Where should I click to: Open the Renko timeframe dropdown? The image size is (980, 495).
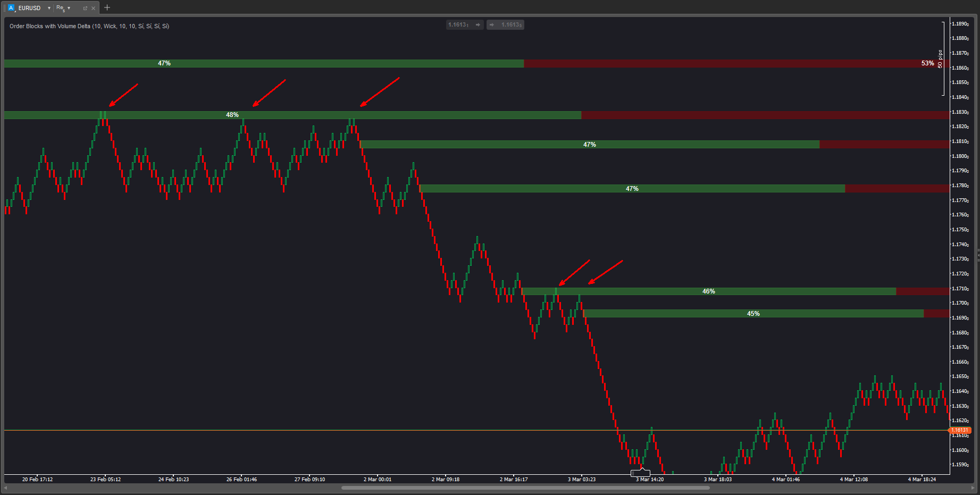[68, 7]
